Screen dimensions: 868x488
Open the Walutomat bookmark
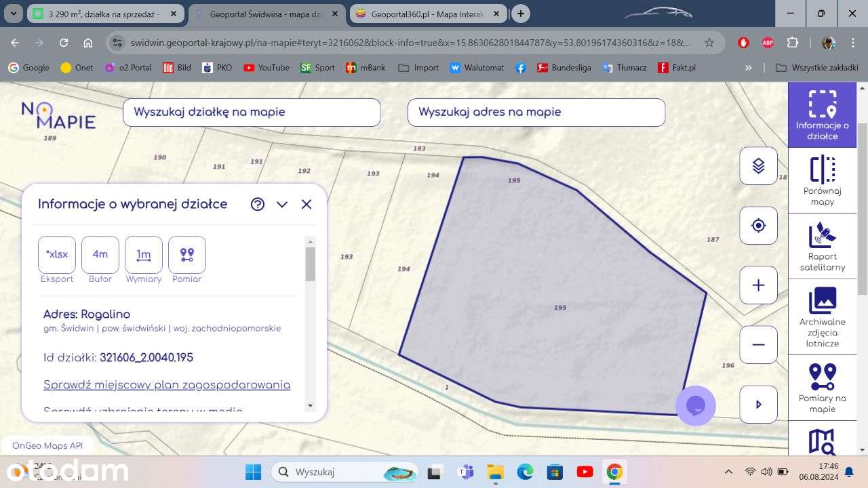coord(477,68)
